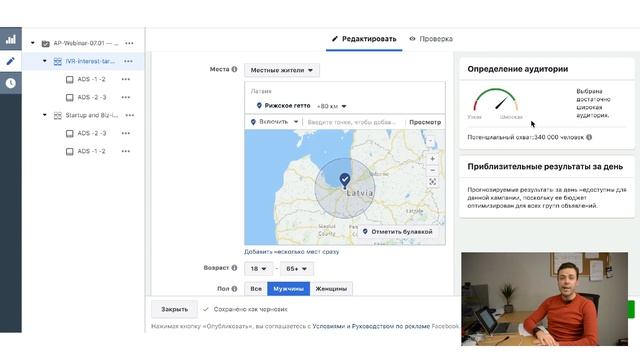Select Все gender option
Image resolution: width=640 pixels, height=360 pixels.
tap(256, 289)
